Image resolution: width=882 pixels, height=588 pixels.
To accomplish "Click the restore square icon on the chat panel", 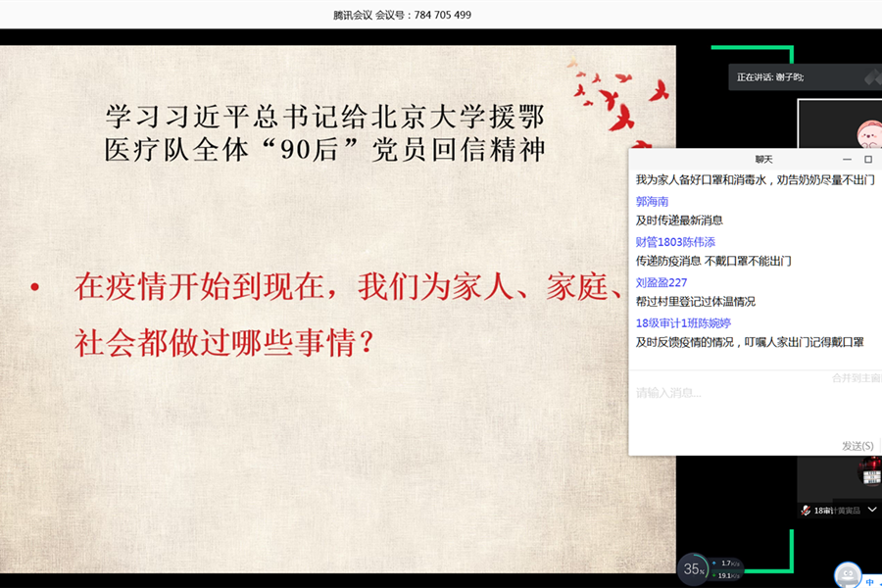I will [x=868, y=159].
